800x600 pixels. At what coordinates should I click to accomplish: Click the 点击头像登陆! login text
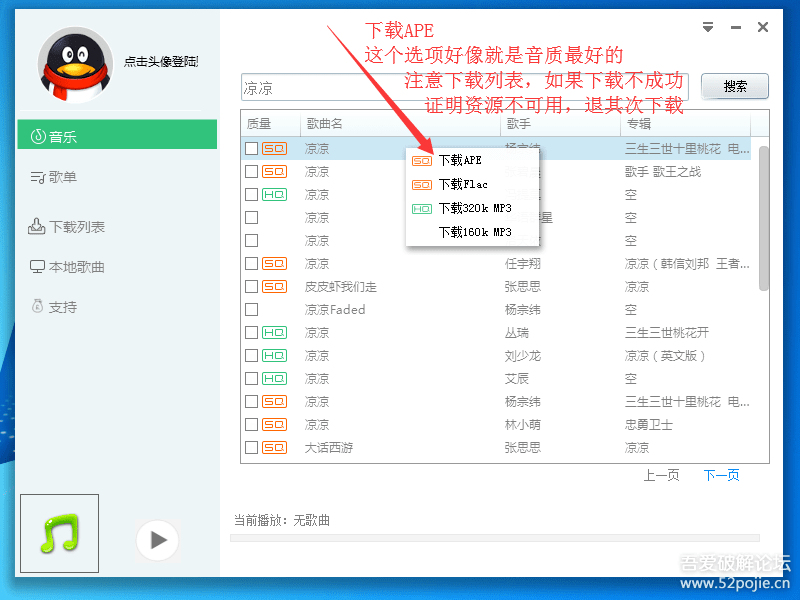pos(161,62)
